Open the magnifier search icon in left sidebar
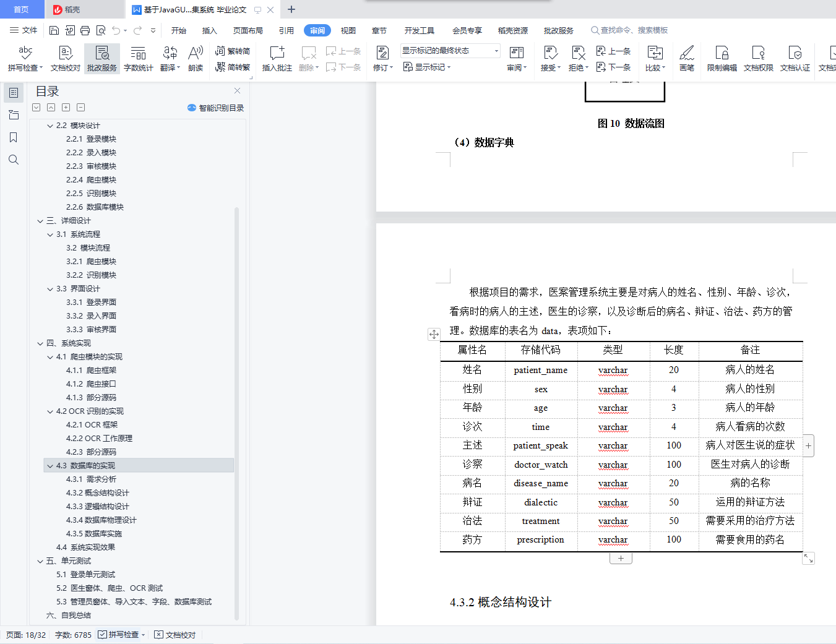This screenshot has width=836, height=644. 14,160
